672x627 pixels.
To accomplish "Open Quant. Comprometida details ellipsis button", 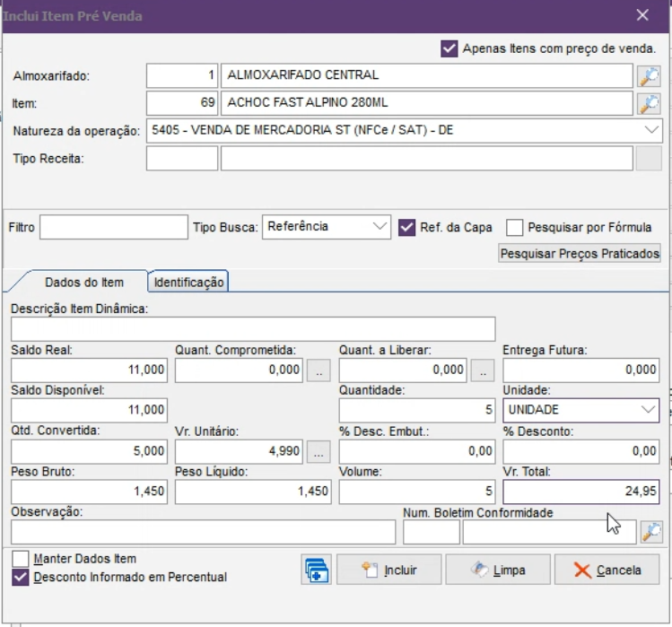I will click(319, 370).
